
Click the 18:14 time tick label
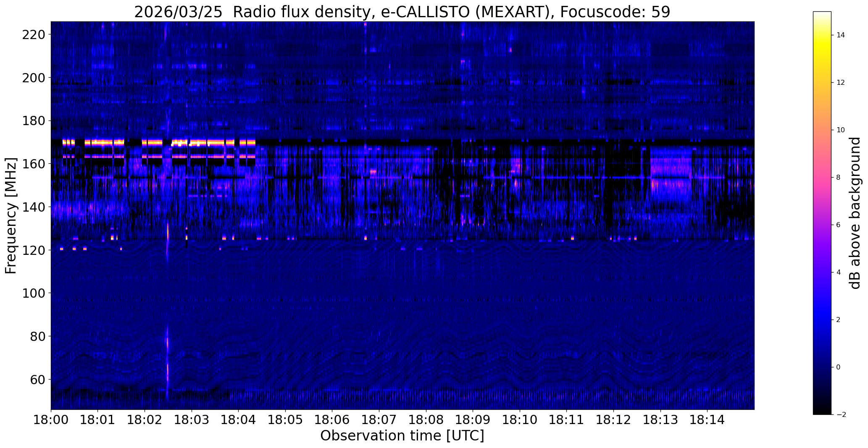coord(707,420)
